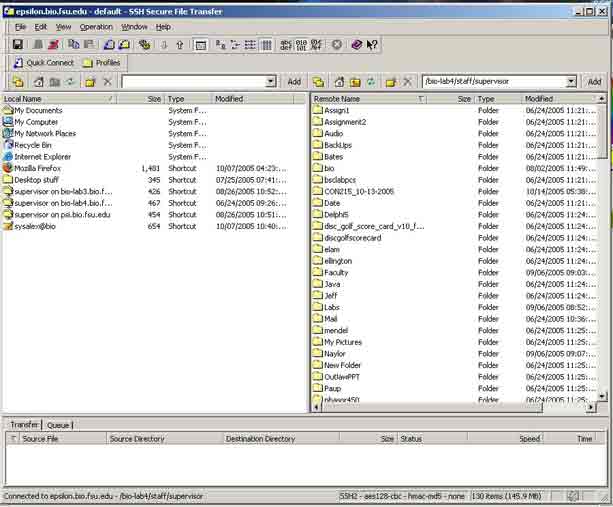Click Add next to remote path box
The height and width of the screenshot is (507, 613).
[594, 82]
